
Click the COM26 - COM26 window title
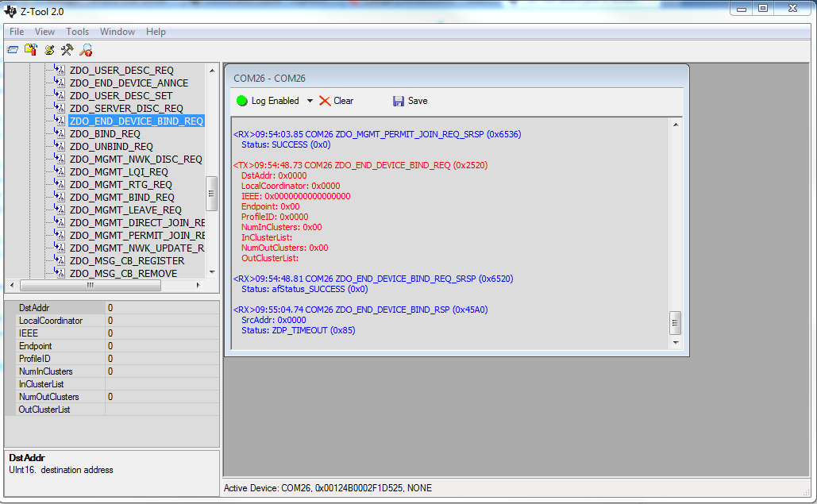[269, 79]
